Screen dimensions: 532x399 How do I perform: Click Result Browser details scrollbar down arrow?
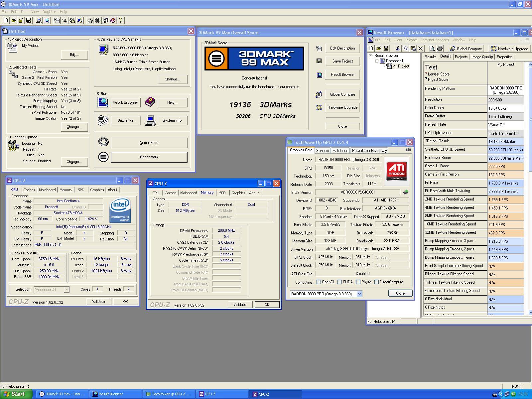tap(530, 312)
